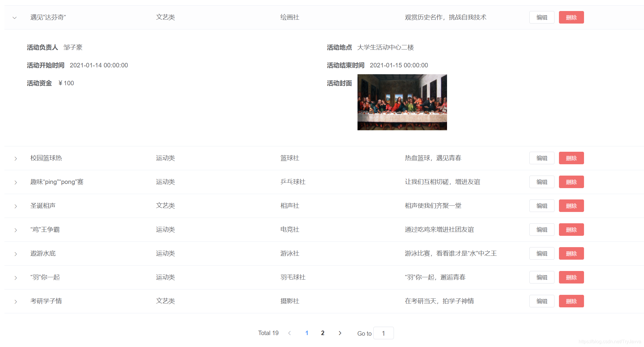This screenshot has width=644, height=347.
Task: Click 删除 on the "羽"你一起 row
Action: coord(571,277)
